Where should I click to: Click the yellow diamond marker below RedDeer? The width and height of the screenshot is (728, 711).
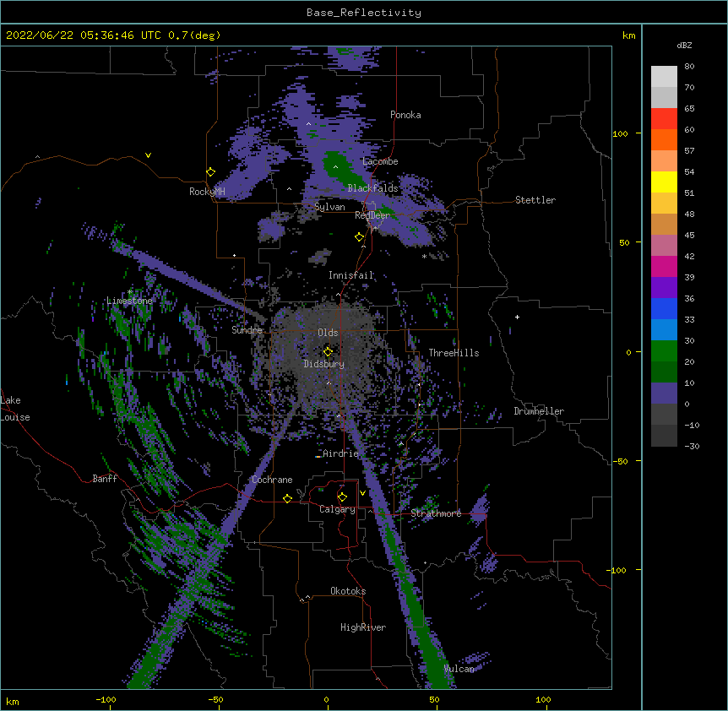click(x=359, y=237)
